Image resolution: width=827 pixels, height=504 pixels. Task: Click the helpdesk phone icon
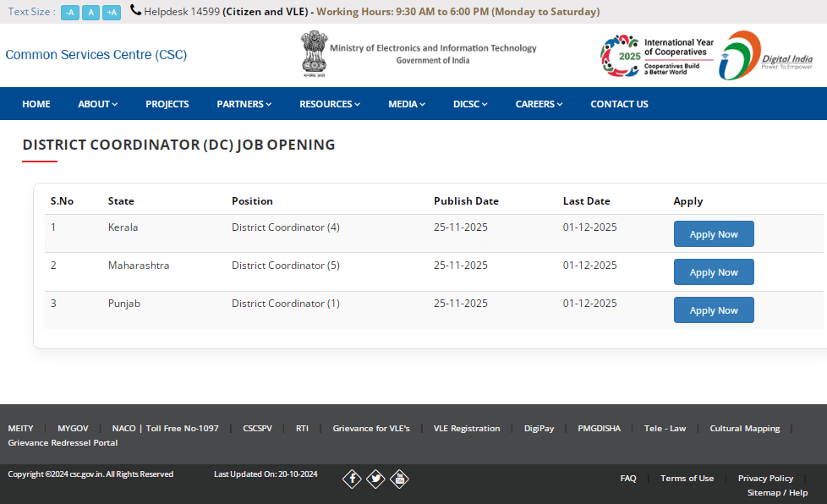point(135,11)
